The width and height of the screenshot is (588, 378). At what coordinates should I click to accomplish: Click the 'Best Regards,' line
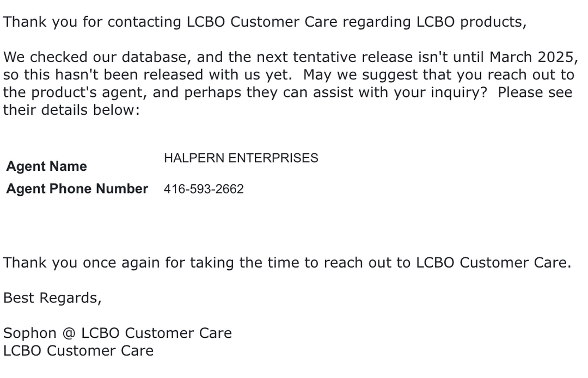(x=52, y=298)
